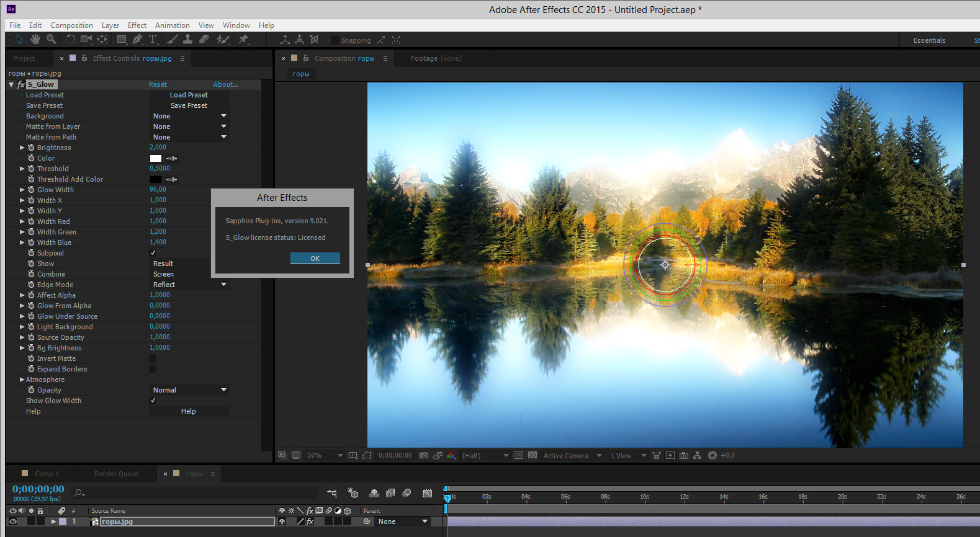
Task: Open the Matte from Path dropdown
Action: click(189, 137)
